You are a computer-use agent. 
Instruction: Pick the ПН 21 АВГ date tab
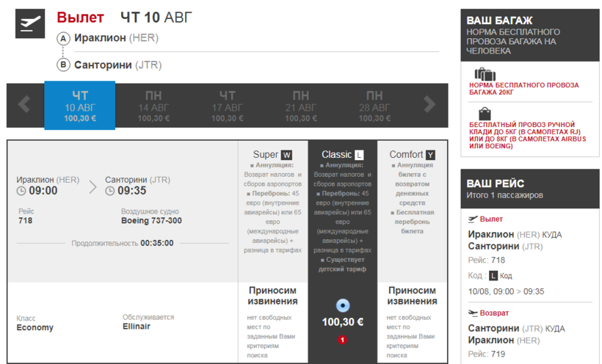point(301,106)
